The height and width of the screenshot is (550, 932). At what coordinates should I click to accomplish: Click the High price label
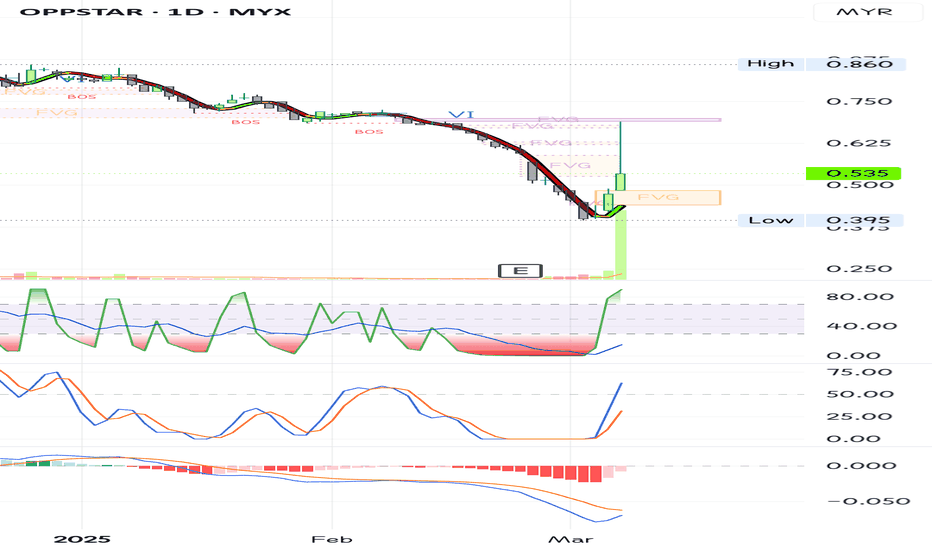(770, 64)
